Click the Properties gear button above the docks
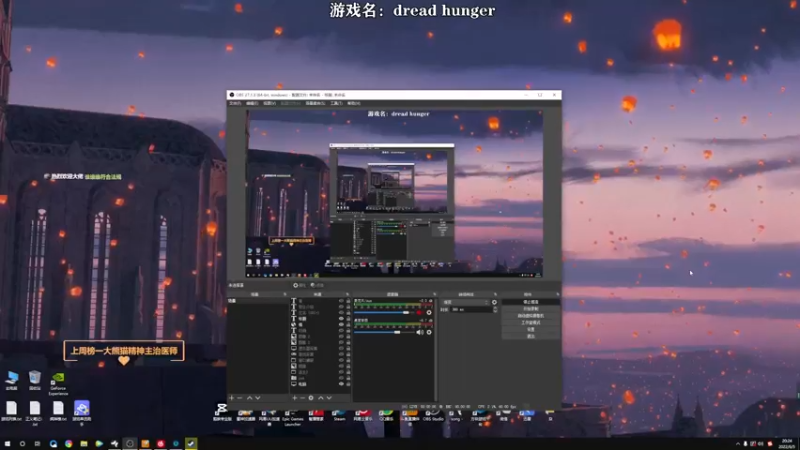 pos(300,285)
